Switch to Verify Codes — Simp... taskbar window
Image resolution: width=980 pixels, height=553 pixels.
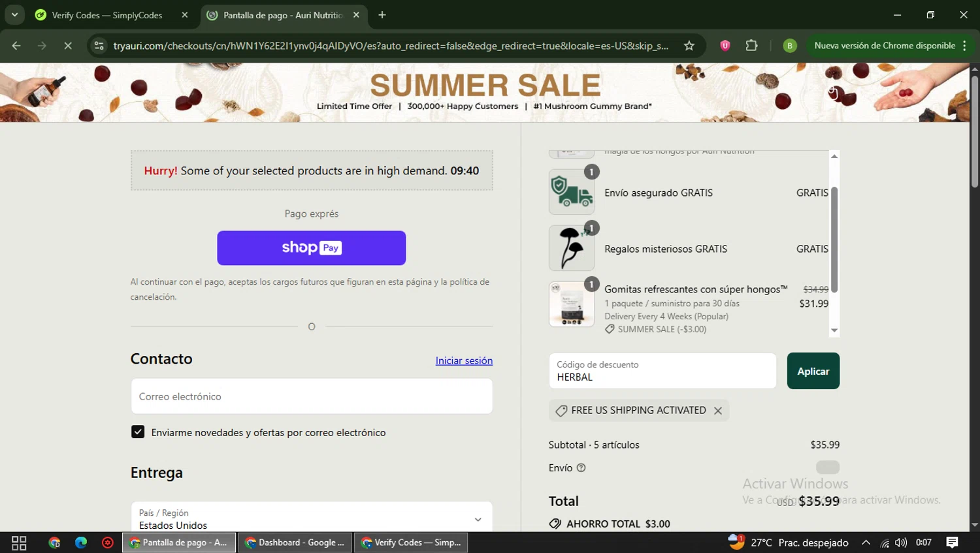[411, 543]
